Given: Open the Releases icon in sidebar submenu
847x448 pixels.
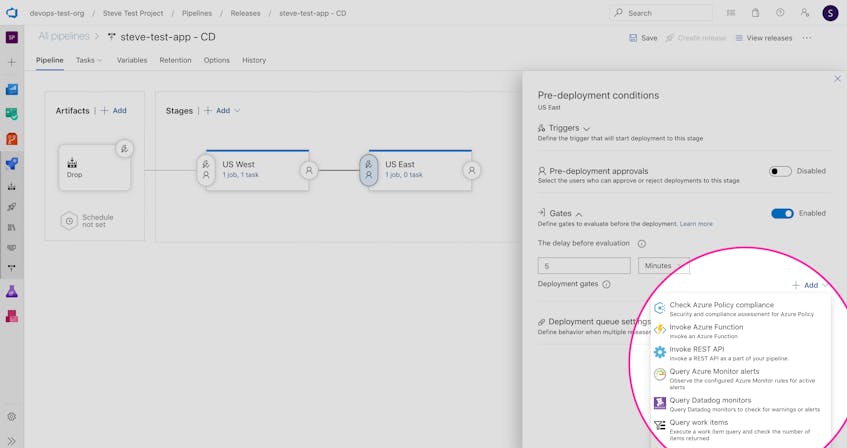Looking at the screenshot, I should [x=11, y=207].
